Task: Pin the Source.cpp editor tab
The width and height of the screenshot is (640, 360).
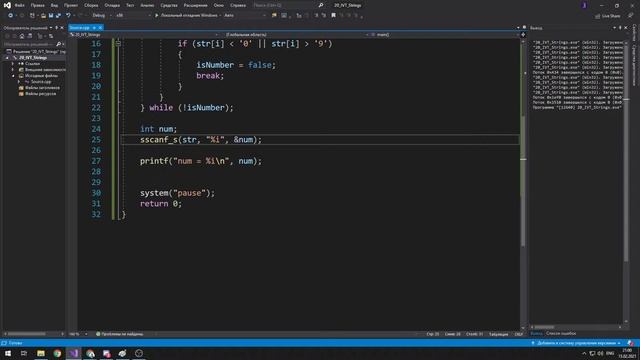Action: (x=94, y=27)
